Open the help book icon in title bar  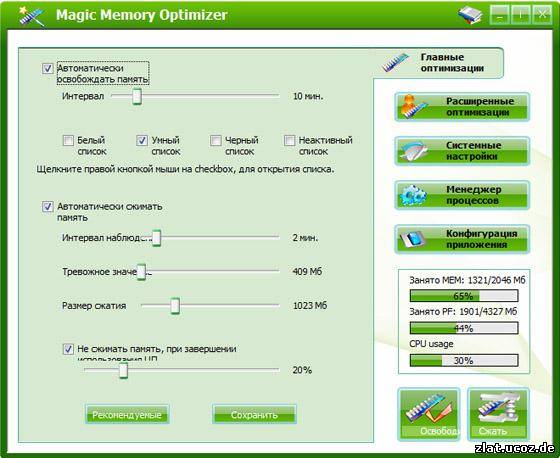point(470,15)
